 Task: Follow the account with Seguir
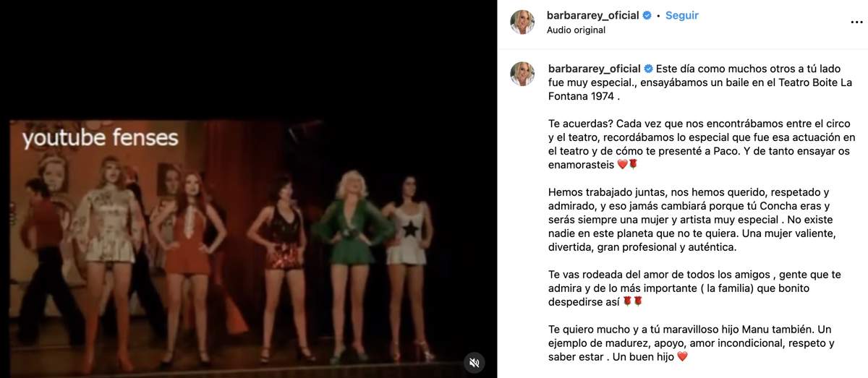pyautogui.click(x=682, y=15)
